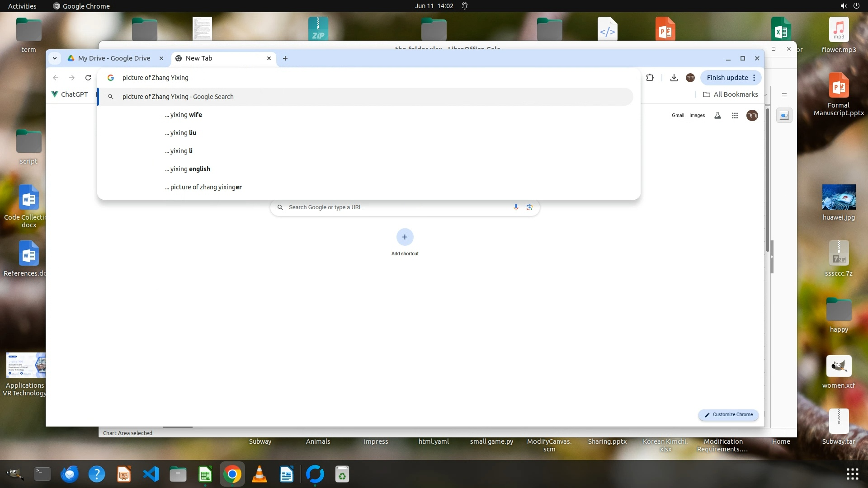
Task: Click the Customize Chrome button
Action: click(x=728, y=415)
